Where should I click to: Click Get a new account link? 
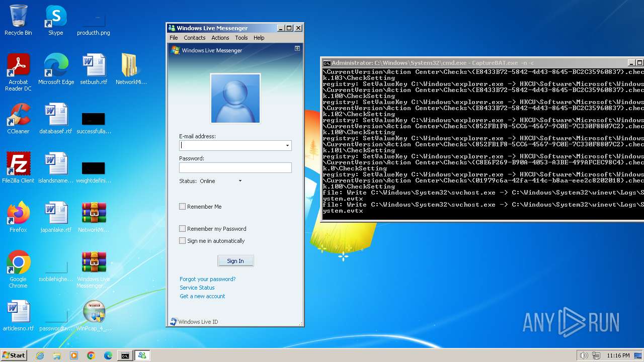tap(202, 296)
